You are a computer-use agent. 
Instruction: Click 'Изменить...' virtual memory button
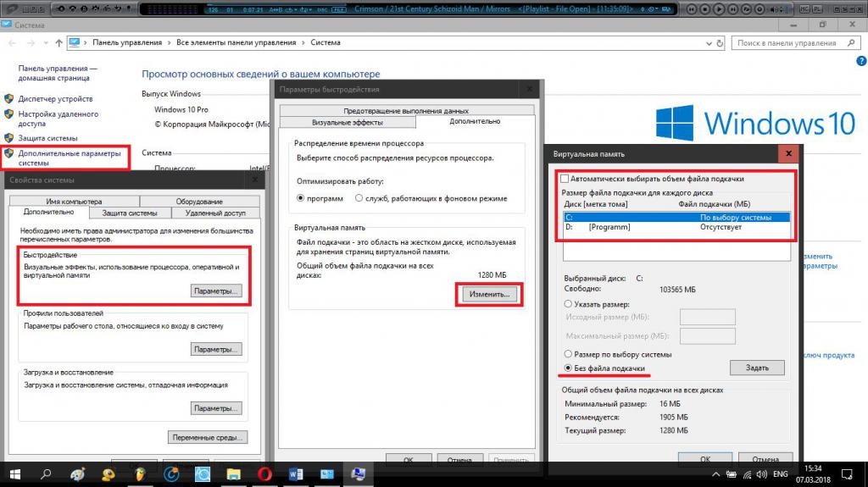(x=489, y=295)
